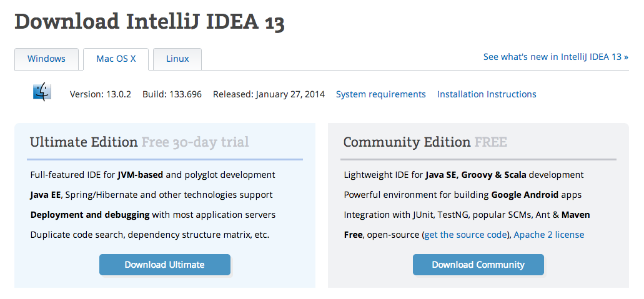The width and height of the screenshot is (644, 299).
Task: Open the System requirements link
Action: tap(381, 94)
